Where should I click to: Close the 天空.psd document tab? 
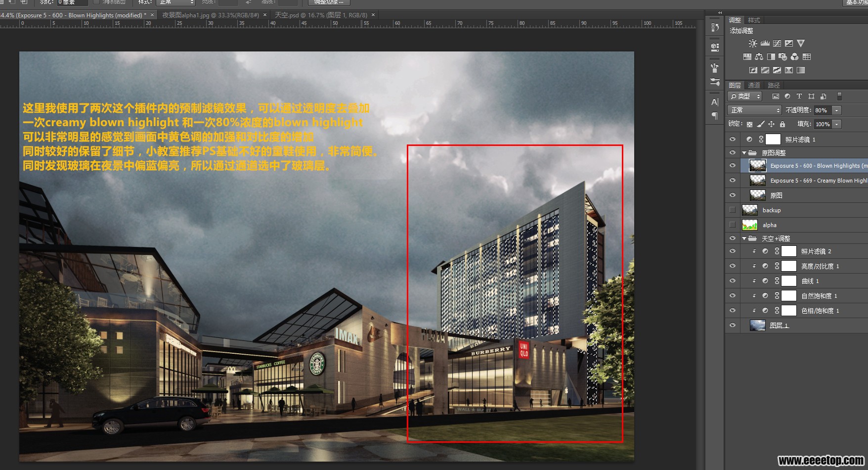373,15
